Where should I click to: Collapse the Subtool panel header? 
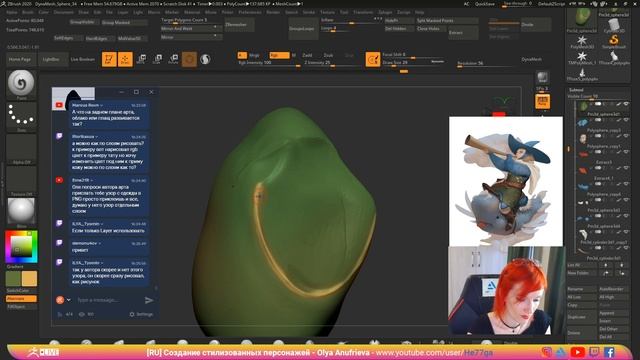[x=576, y=90]
